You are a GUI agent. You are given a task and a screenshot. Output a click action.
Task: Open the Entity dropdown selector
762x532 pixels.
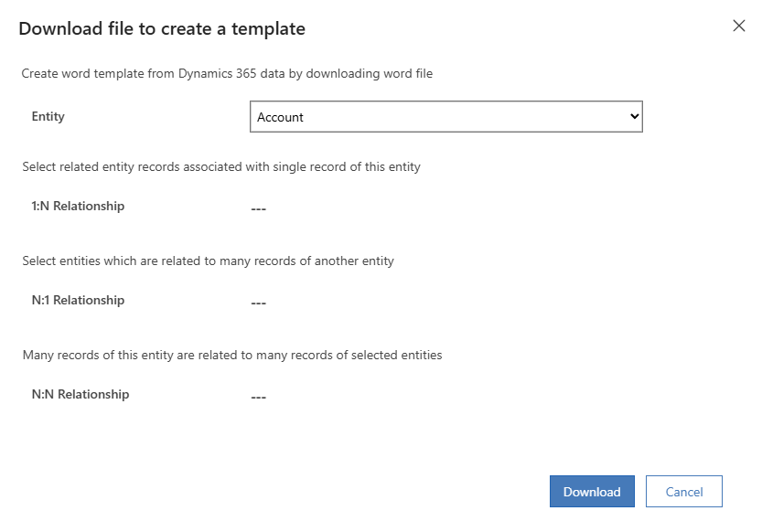coord(445,116)
